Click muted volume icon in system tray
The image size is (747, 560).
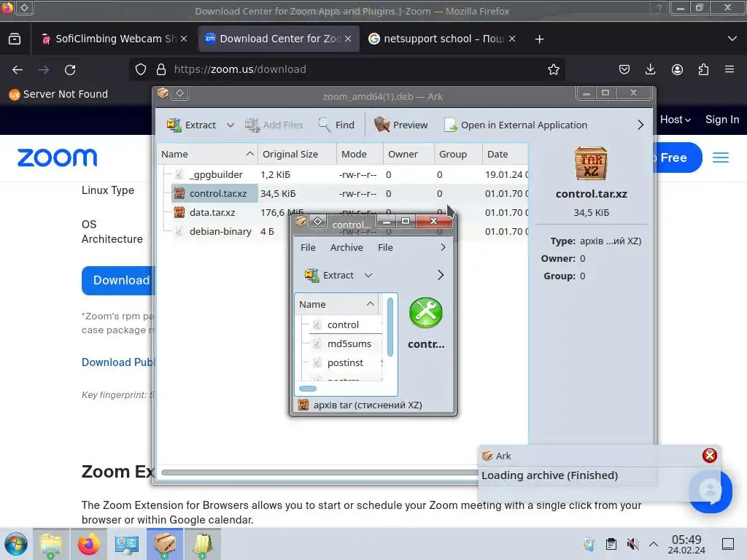[632, 544]
